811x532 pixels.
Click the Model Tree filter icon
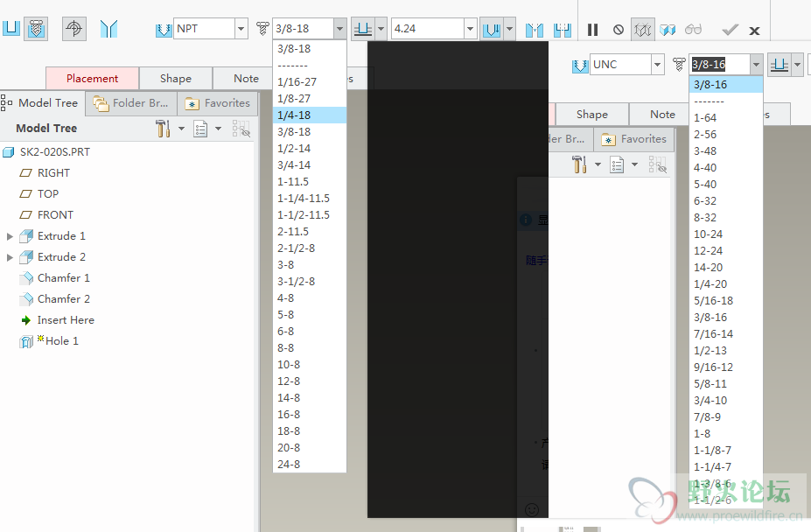[x=241, y=129]
